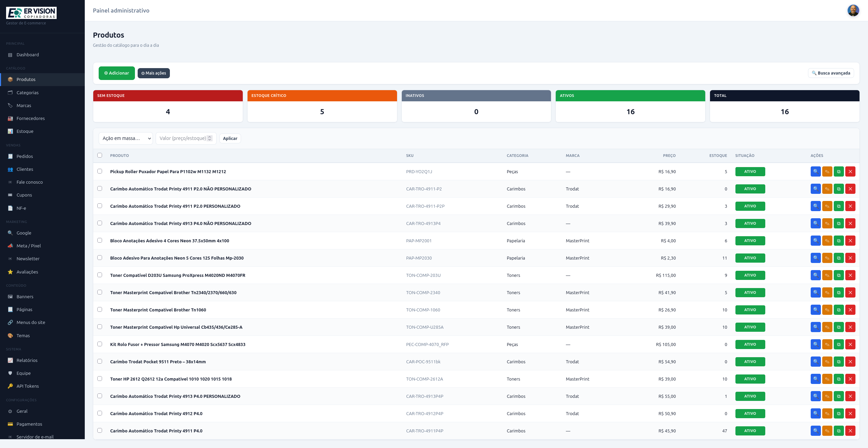Open the Estoque page
The height and width of the screenshot is (448, 868).
tap(42, 131)
